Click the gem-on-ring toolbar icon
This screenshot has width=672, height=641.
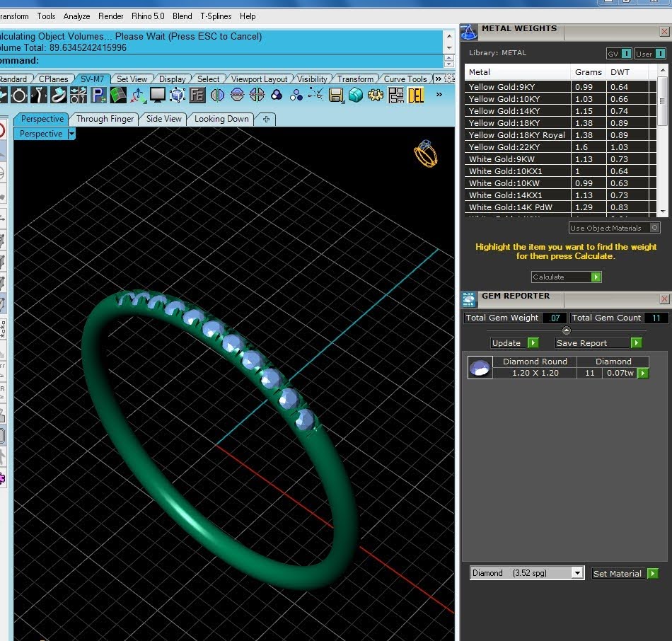(58, 96)
